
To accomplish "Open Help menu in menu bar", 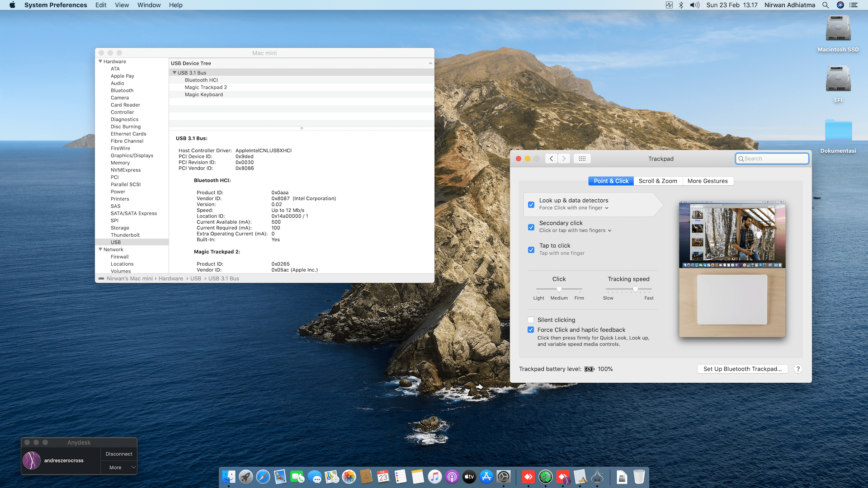I will [176, 5].
